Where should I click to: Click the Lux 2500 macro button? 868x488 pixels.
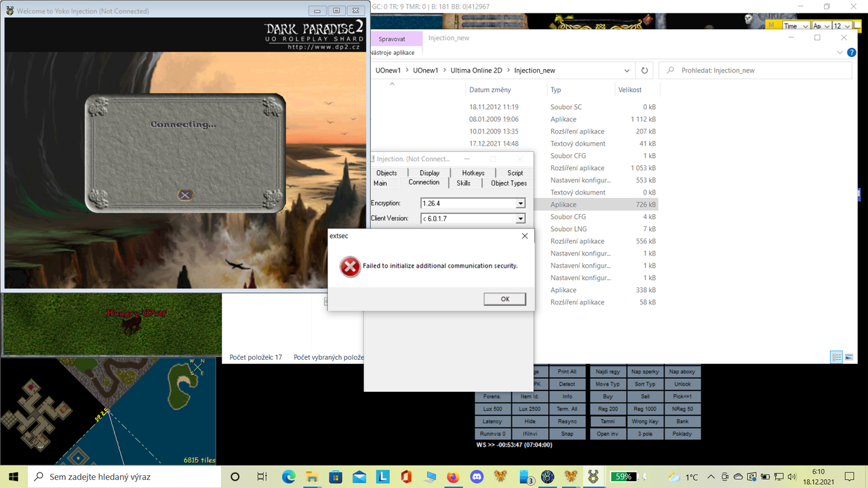click(x=530, y=409)
